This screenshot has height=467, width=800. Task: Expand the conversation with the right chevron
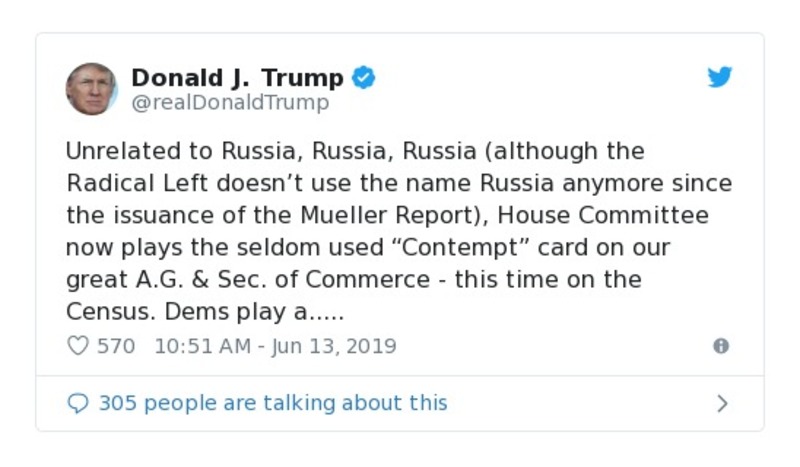pos(722,403)
